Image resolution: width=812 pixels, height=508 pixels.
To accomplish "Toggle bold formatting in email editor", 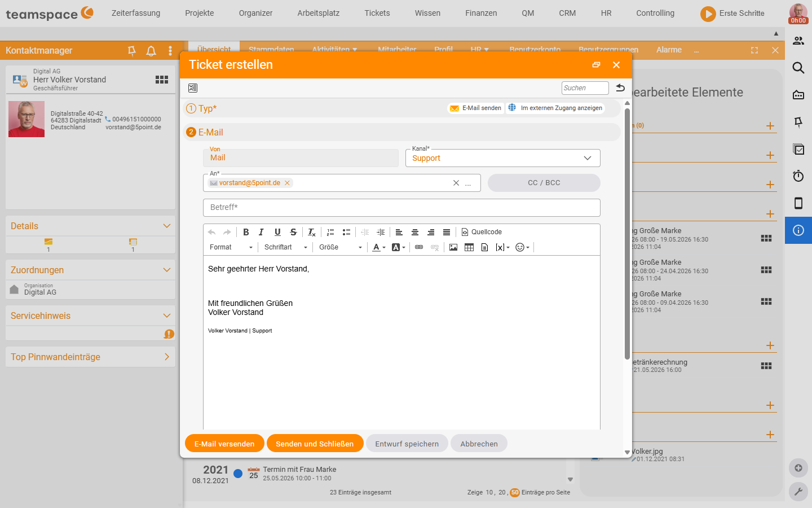I will pos(246,232).
